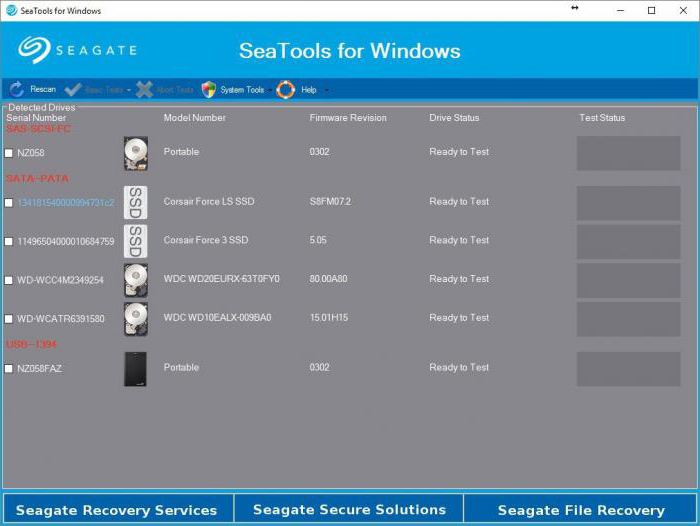The height and width of the screenshot is (526, 700).
Task: Expand the Basic Tests dropdown arrow
Action: [129, 90]
